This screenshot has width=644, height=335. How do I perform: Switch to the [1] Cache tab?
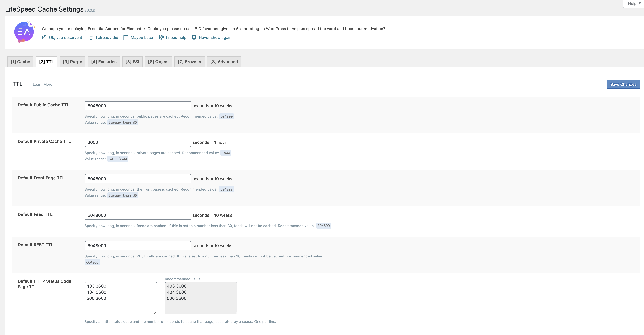(x=20, y=62)
